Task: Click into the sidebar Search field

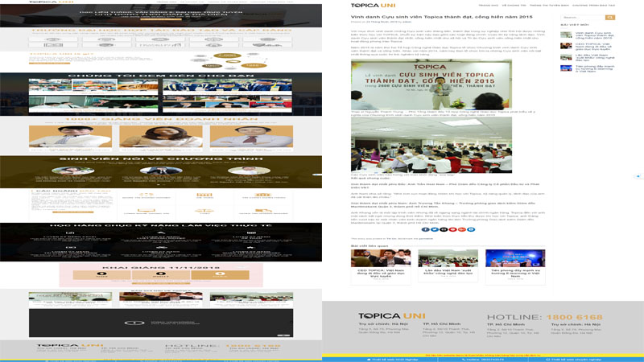Action: (x=583, y=17)
